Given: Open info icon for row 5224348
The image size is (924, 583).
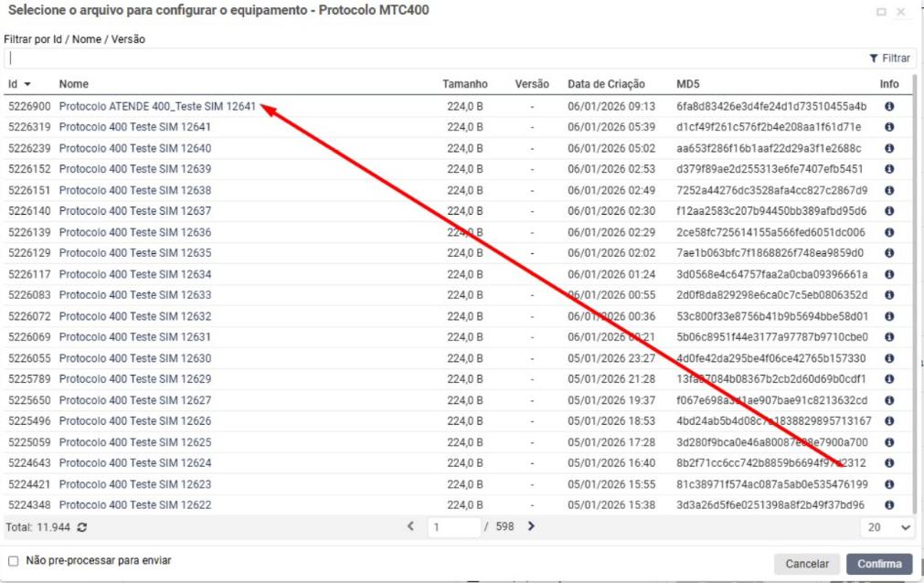Looking at the screenshot, I should coord(889,505).
